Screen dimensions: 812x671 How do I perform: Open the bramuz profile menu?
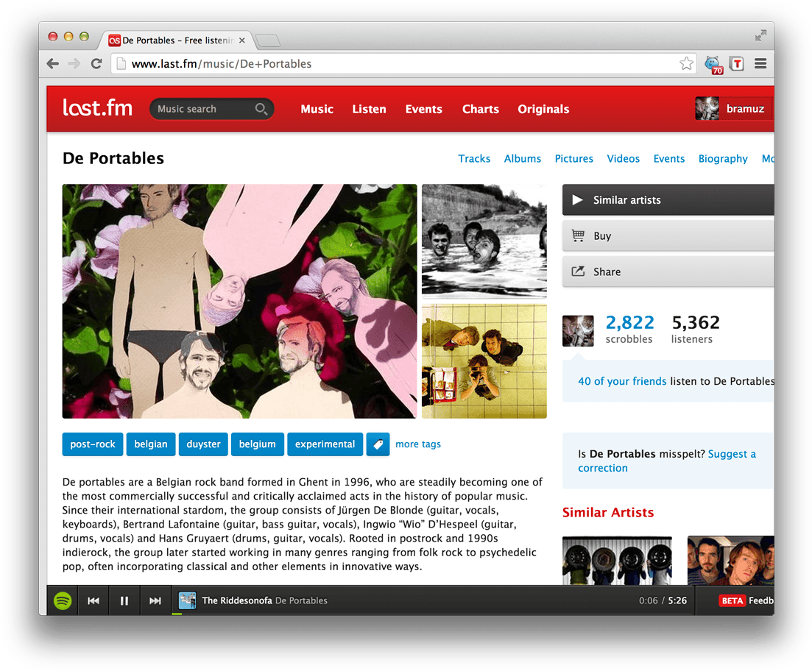pos(745,109)
